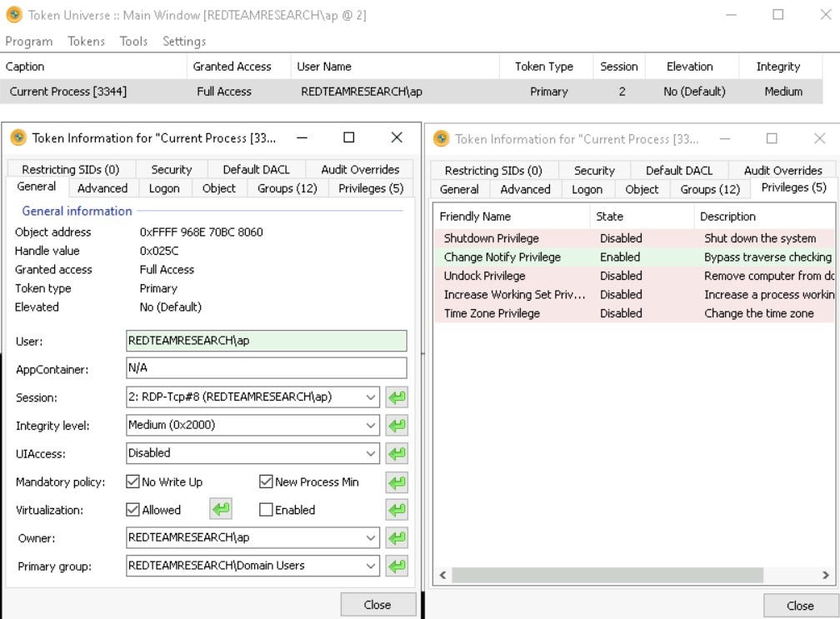Open the UIAccess dropdown

click(x=370, y=453)
